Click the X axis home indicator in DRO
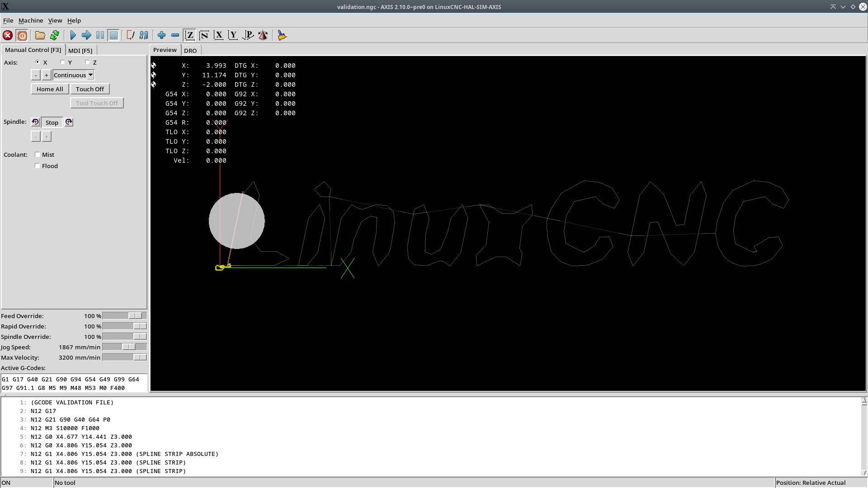Viewport: 868px width, 488px height. [x=154, y=66]
